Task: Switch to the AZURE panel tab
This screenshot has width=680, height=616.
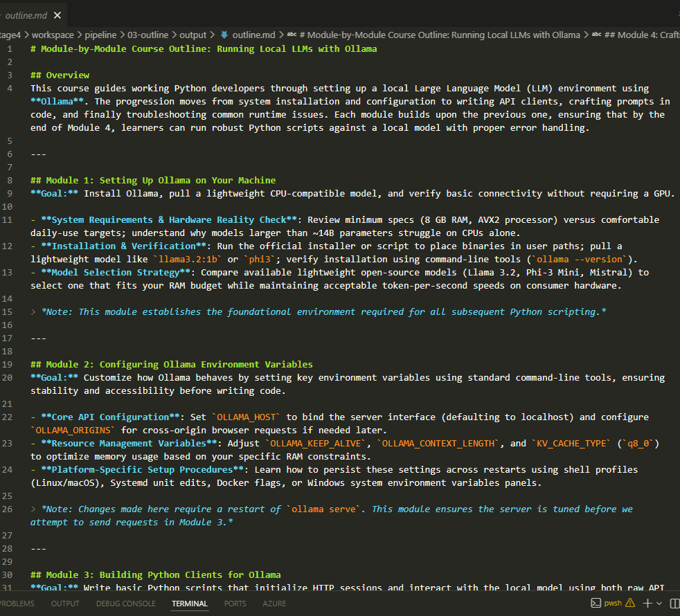Action: [x=274, y=604]
